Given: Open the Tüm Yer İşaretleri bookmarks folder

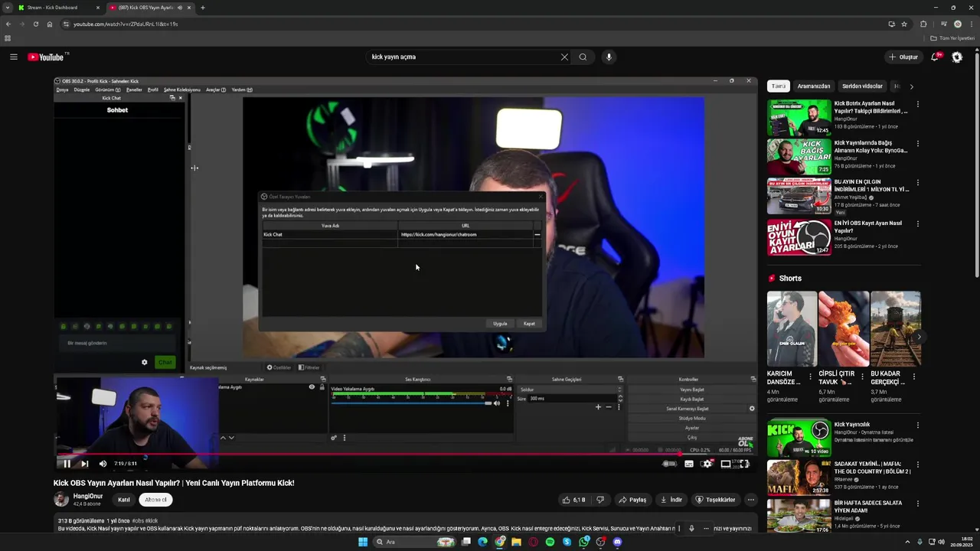Looking at the screenshot, I should [x=952, y=38].
